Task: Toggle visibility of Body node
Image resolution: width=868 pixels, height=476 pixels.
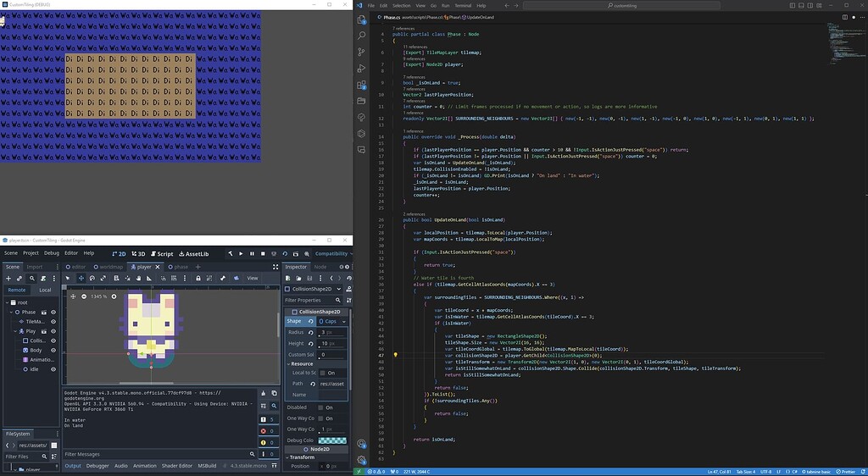Action: 53,350
